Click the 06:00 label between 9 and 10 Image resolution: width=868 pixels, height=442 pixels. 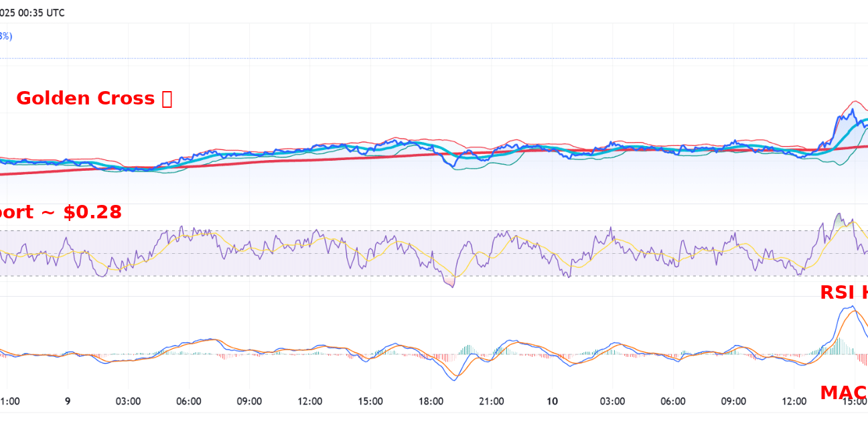point(189,401)
